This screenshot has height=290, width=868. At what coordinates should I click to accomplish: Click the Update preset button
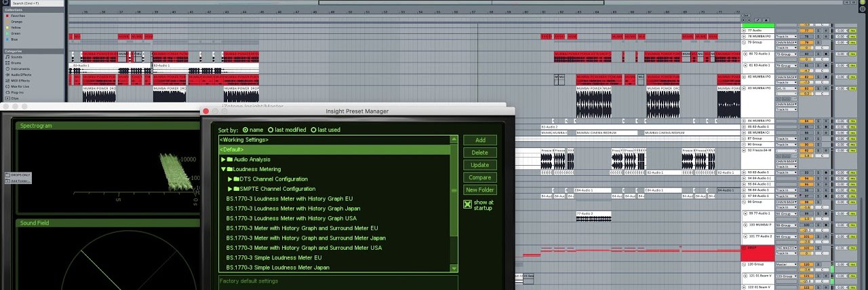tap(479, 165)
